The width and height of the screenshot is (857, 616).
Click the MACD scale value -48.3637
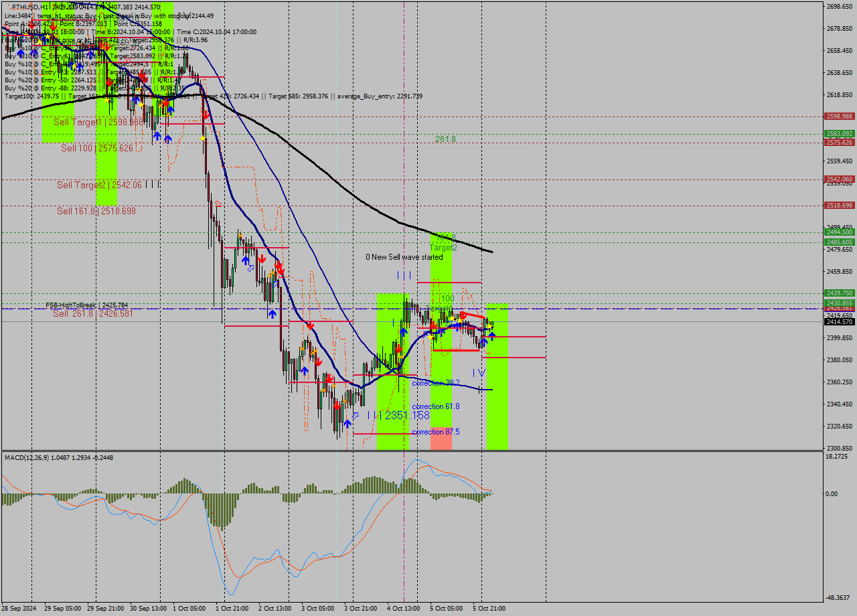point(838,597)
